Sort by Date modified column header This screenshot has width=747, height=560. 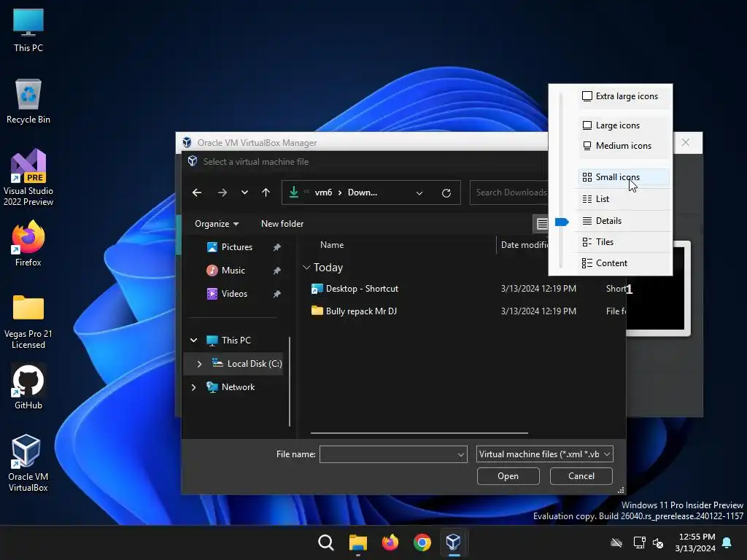[525, 245]
